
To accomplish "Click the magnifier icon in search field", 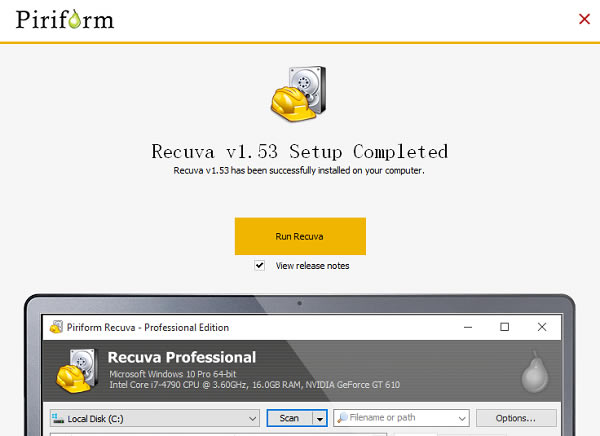I will [342, 417].
